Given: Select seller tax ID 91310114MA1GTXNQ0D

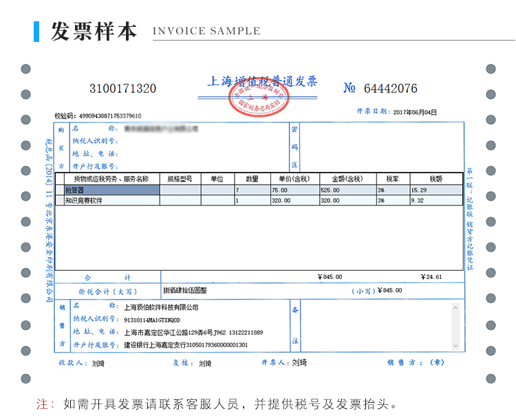Looking at the screenshot, I should (152, 320).
